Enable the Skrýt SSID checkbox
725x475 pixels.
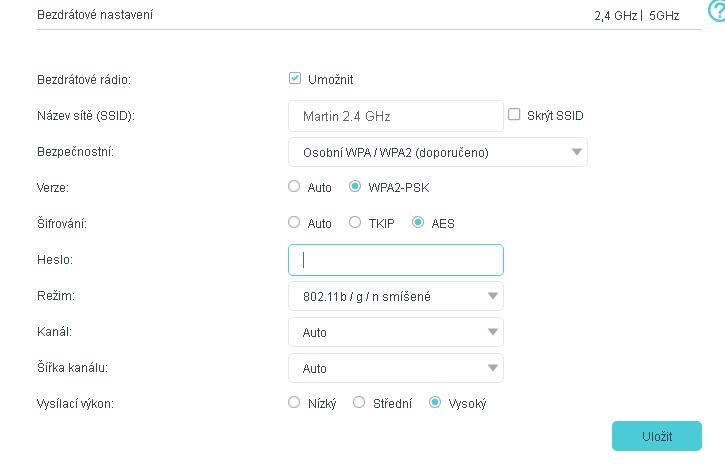pyautogui.click(x=515, y=115)
